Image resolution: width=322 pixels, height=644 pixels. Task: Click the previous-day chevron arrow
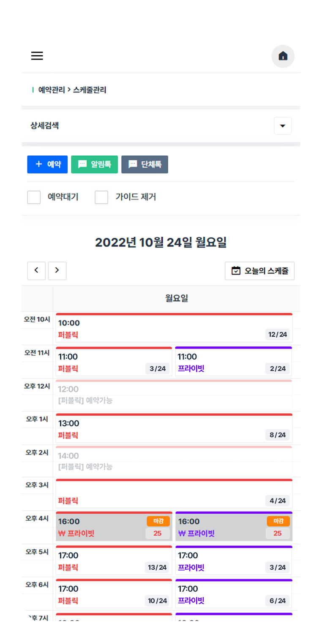tap(36, 271)
